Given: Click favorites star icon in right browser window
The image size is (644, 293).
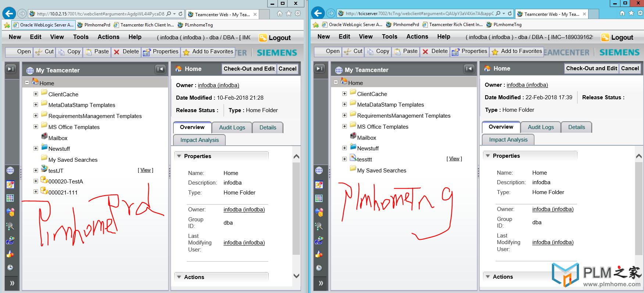Looking at the screenshot, I should (631, 13).
